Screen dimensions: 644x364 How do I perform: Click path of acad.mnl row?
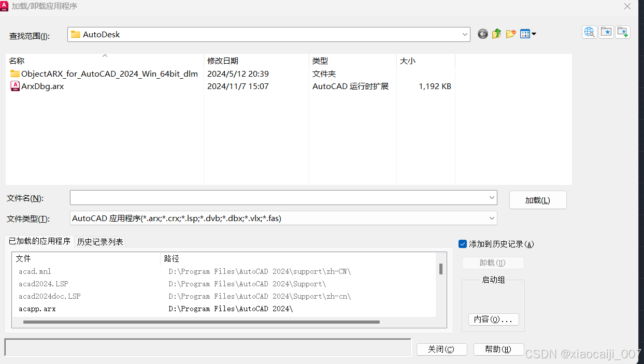point(260,271)
